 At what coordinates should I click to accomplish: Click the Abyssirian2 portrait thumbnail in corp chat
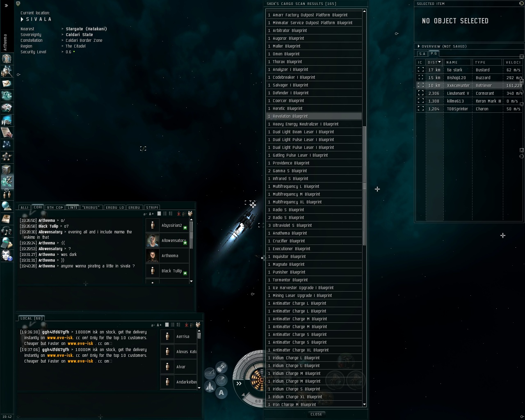coord(153,226)
